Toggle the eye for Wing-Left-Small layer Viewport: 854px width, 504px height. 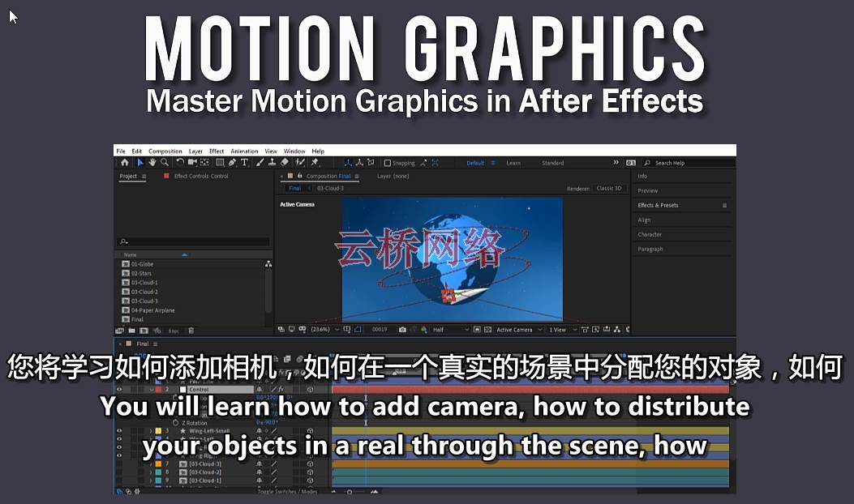(x=120, y=431)
